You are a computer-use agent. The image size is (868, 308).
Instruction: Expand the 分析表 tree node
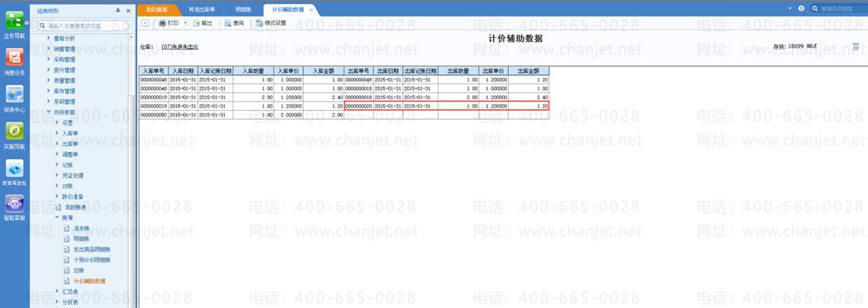coord(56,302)
